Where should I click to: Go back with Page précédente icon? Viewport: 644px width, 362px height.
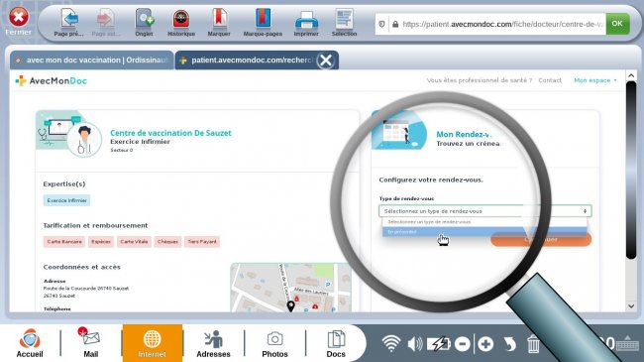click(69, 19)
